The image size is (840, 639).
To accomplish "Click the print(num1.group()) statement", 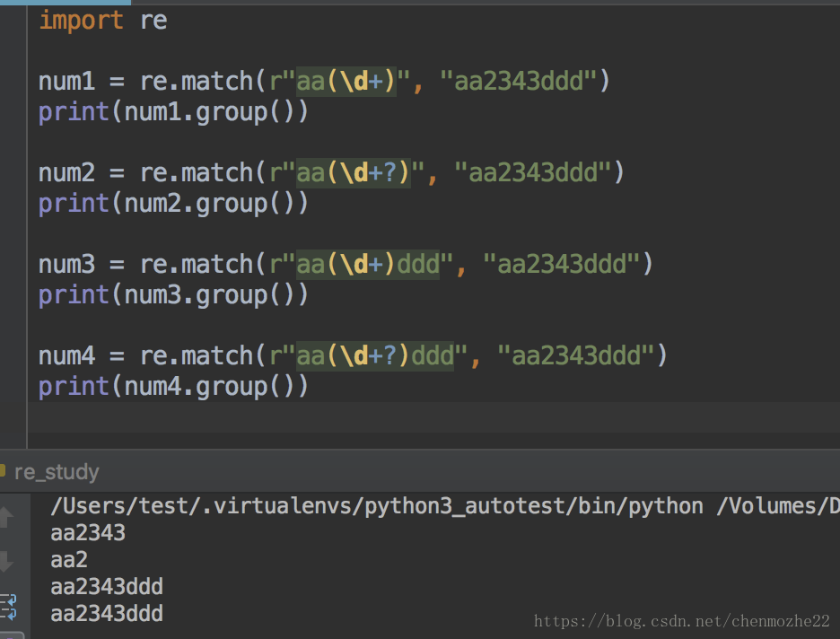I will click(x=173, y=112).
